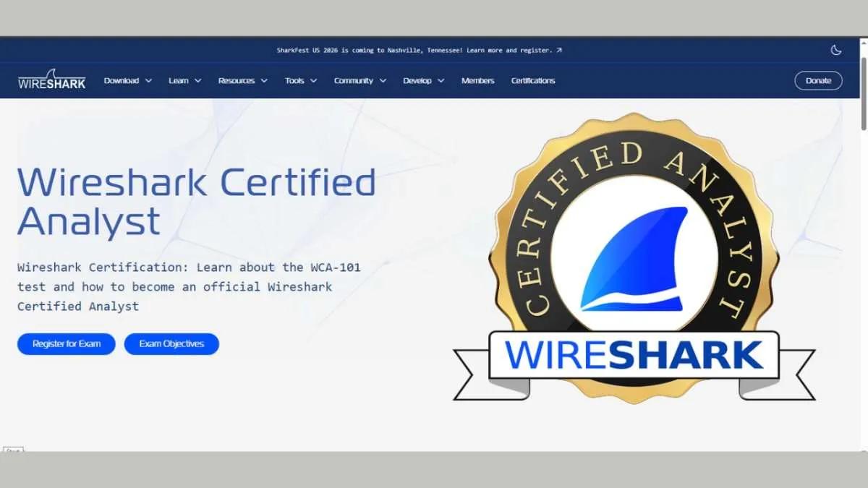This screenshot has width=868, height=488.
Task: Open the Members page
Action: (478, 81)
